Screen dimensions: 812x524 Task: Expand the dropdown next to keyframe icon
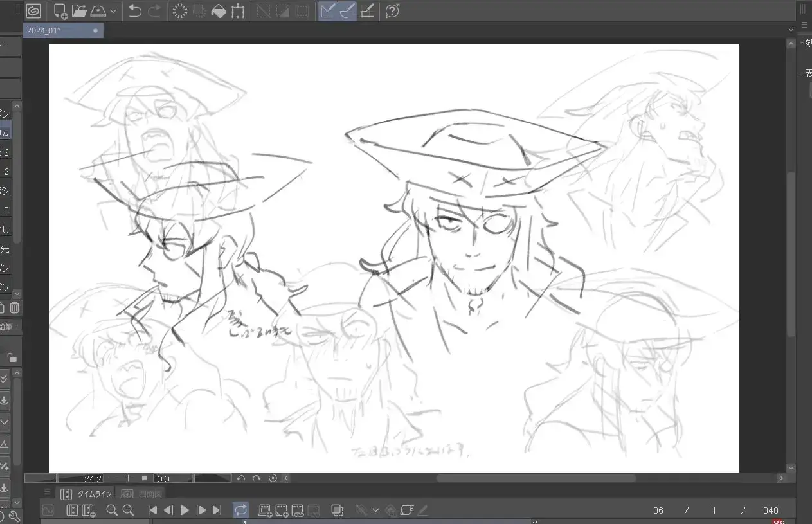375,510
